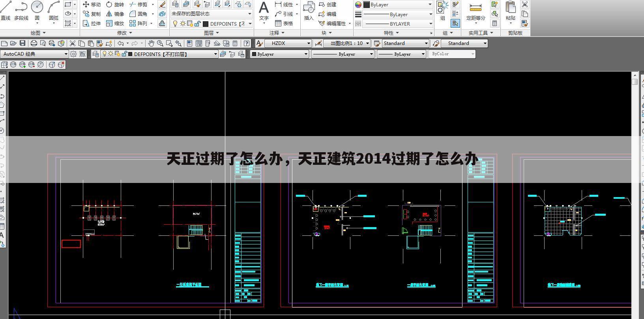Click the 复制 copy tool in 修改 panel

[x=92, y=14]
